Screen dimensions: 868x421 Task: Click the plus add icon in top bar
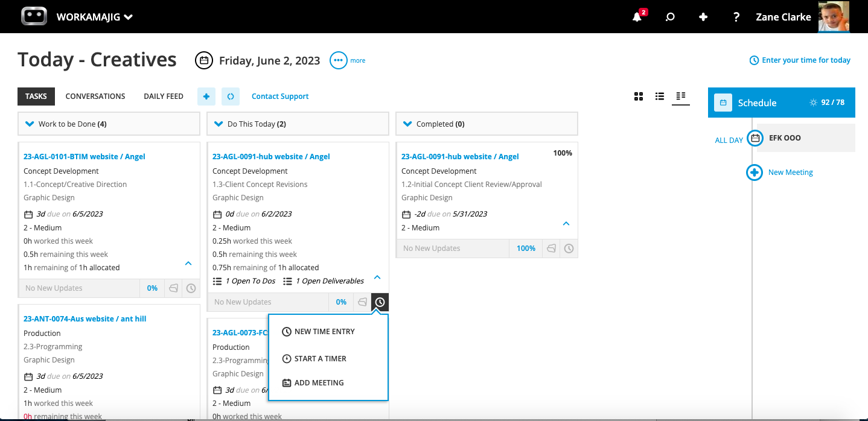point(703,17)
